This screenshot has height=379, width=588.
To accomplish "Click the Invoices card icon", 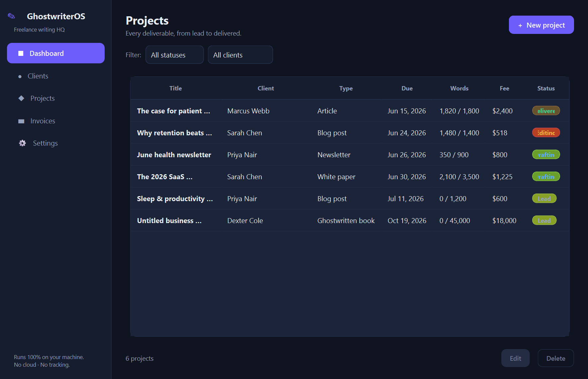I will (21, 121).
